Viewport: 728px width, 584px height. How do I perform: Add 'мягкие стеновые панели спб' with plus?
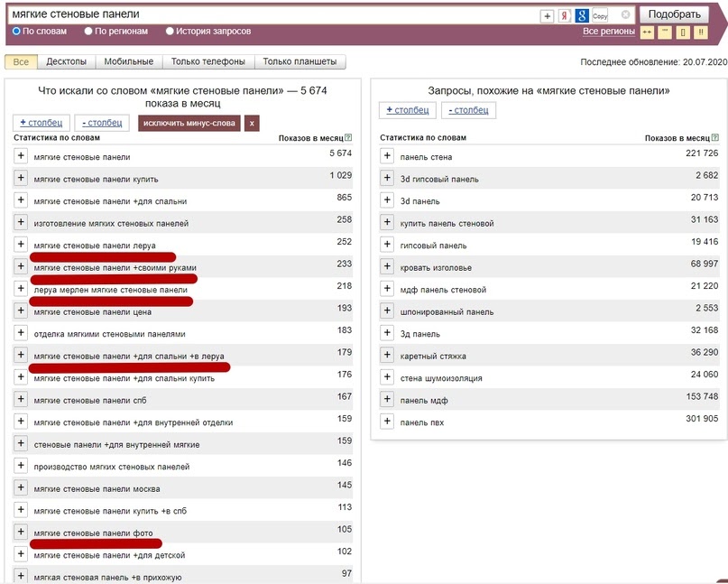pyautogui.click(x=21, y=399)
